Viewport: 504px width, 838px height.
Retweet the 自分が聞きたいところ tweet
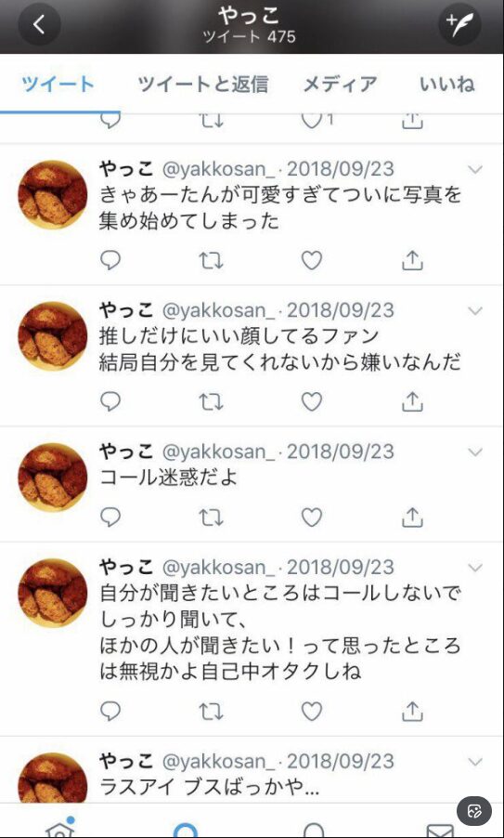(x=211, y=712)
